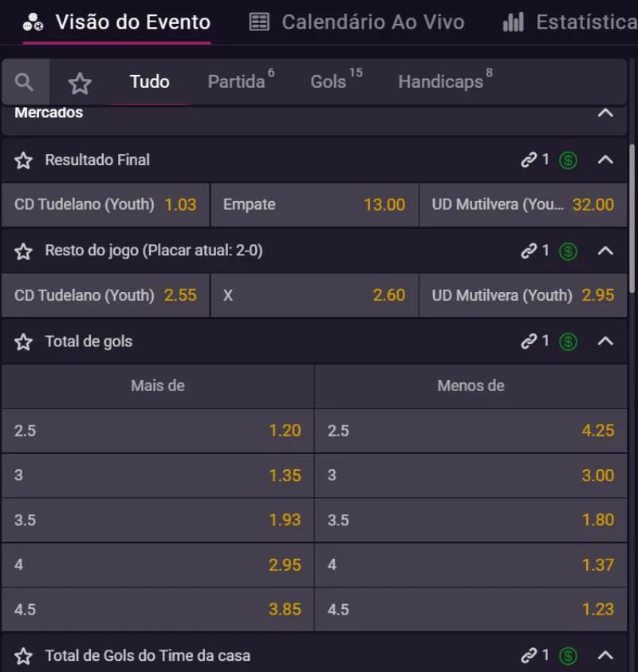638x672 pixels.
Task: Collapse the Mercados section
Action: pyautogui.click(x=605, y=113)
